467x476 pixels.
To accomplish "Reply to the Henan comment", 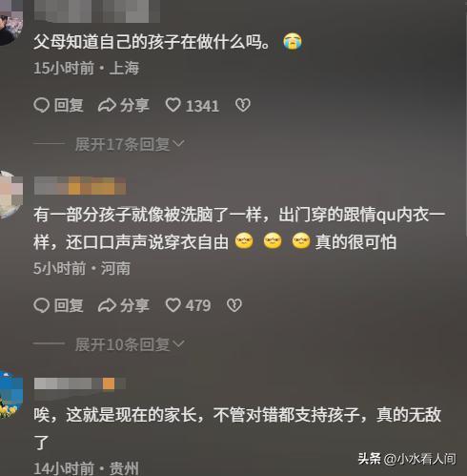I will pos(58,305).
